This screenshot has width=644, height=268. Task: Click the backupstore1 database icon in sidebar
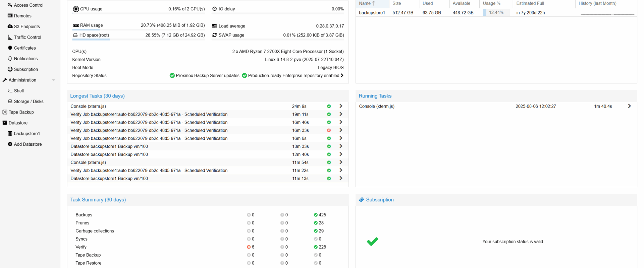[x=10, y=134]
